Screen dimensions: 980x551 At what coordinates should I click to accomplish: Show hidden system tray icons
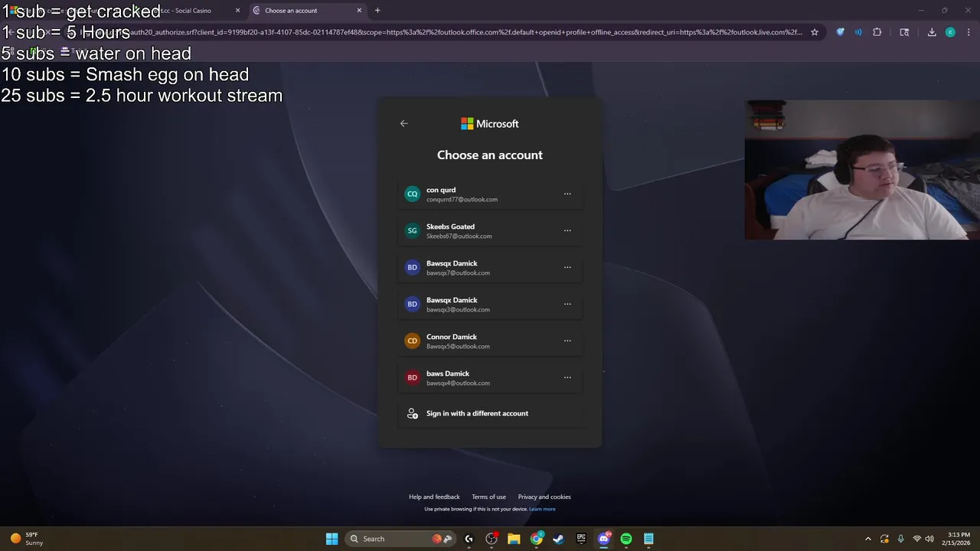point(867,539)
